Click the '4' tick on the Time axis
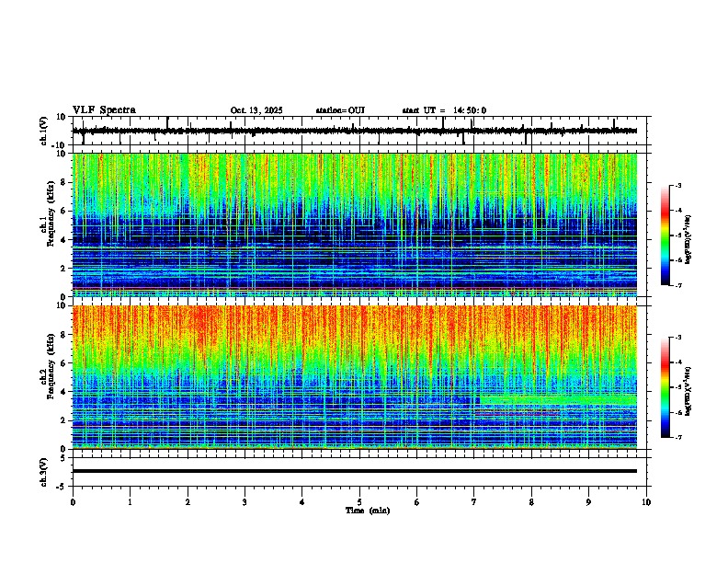 pyautogui.click(x=302, y=502)
